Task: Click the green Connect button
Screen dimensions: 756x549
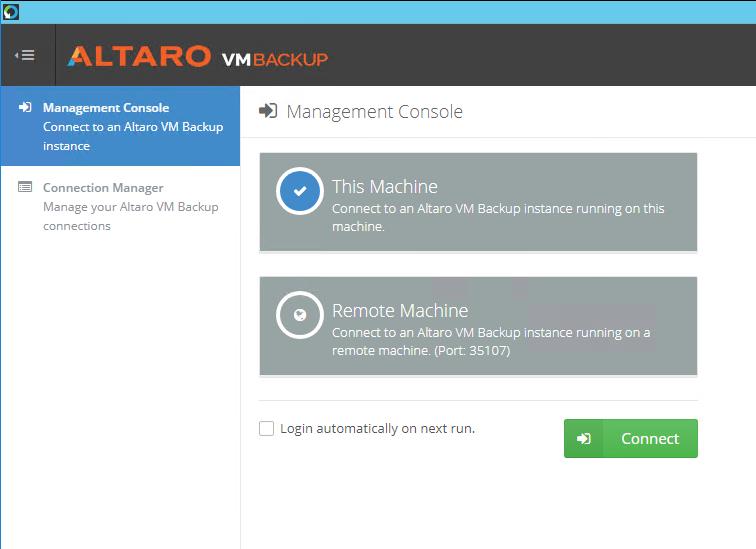Action: [x=631, y=438]
